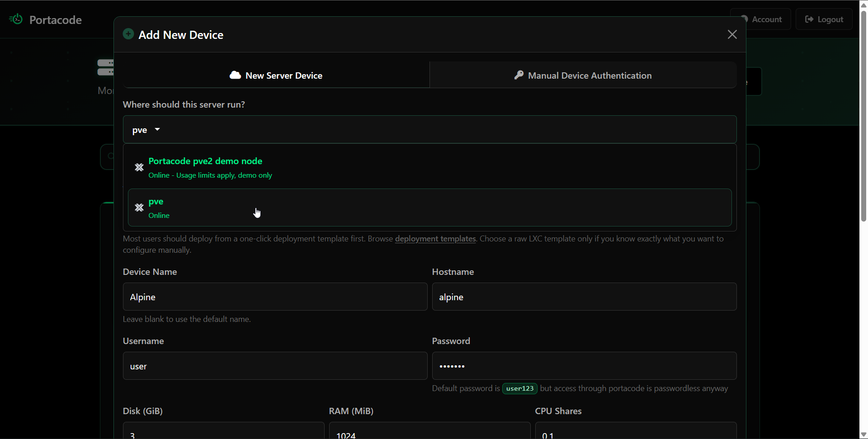Click the Password field with hidden dots
The image size is (868, 439).
[x=584, y=366]
